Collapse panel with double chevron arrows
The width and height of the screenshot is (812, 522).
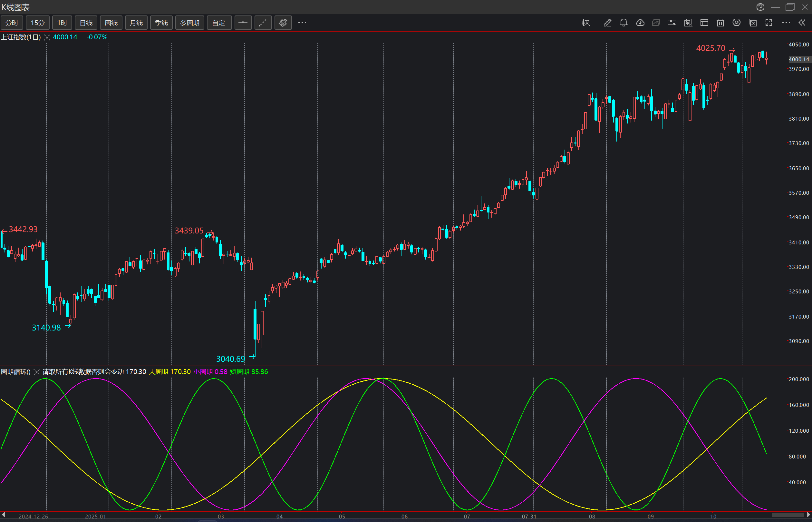pyautogui.click(x=802, y=23)
